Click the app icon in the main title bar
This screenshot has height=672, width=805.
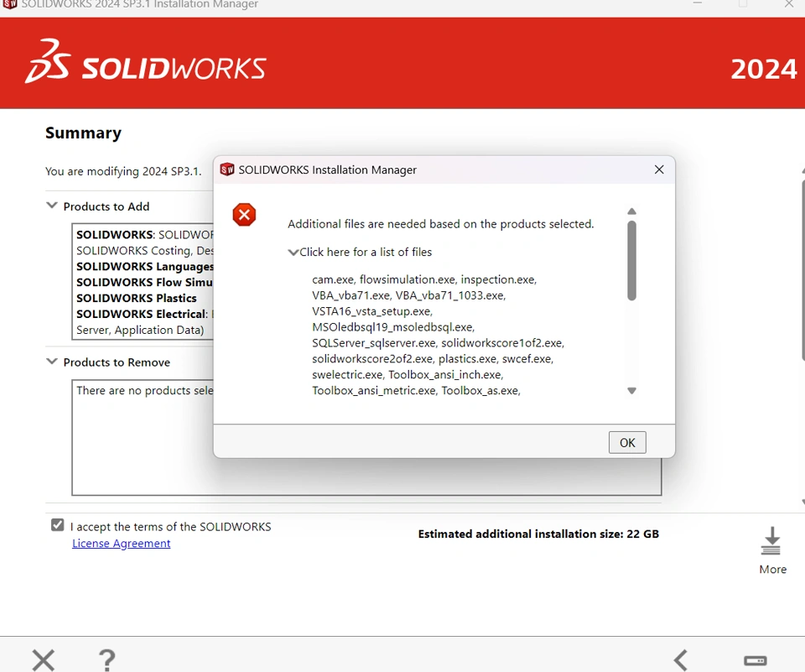coord(10,4)
